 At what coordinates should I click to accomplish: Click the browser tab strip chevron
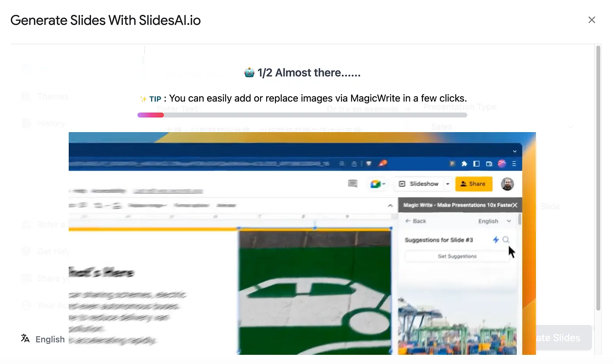[514, 151]
